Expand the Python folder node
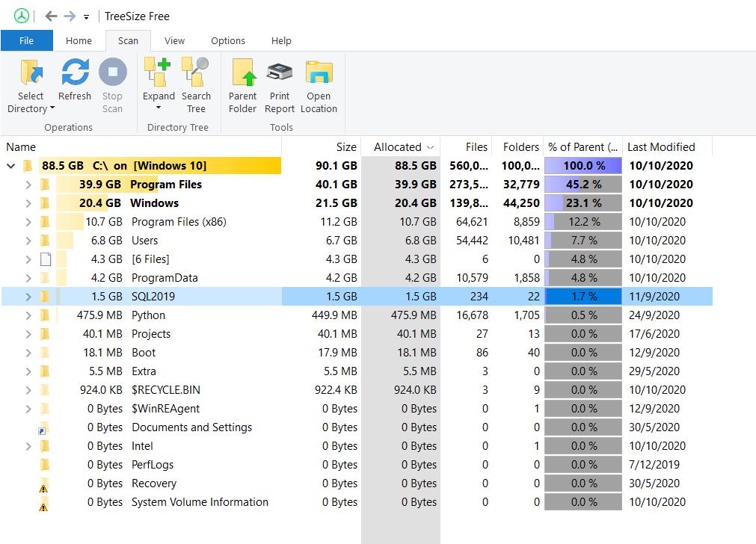756x544 pixels. tap(28, 315)
